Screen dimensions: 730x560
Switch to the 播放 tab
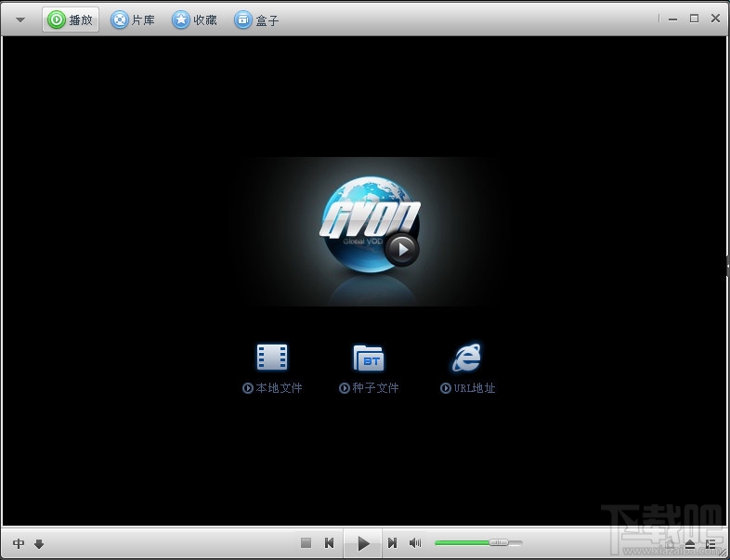tap(71, 20)
